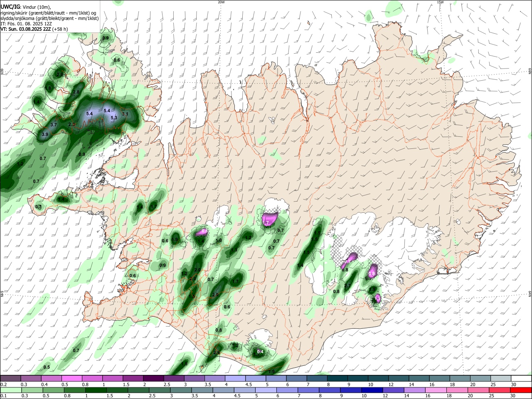The image size is (532, 399).
Task: Click the '30' label on the top legend row
Action: click(514, 384)
